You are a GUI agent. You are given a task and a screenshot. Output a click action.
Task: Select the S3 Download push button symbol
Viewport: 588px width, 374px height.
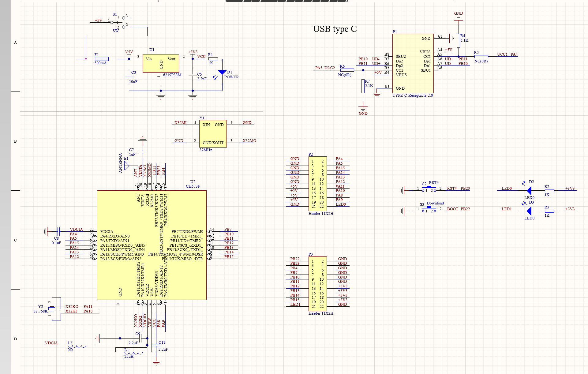(429, 210)
